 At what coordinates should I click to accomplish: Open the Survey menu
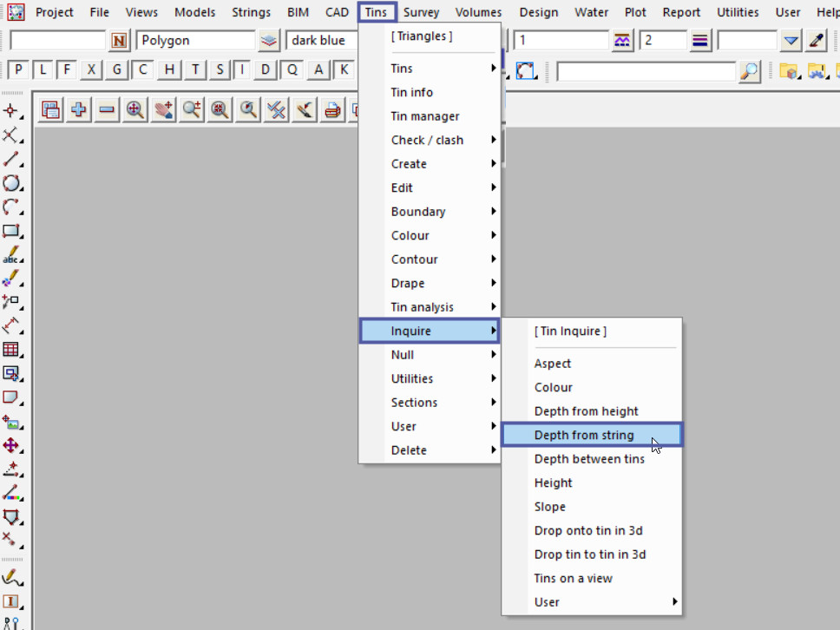pyautogui.click(x=421, y=12)
